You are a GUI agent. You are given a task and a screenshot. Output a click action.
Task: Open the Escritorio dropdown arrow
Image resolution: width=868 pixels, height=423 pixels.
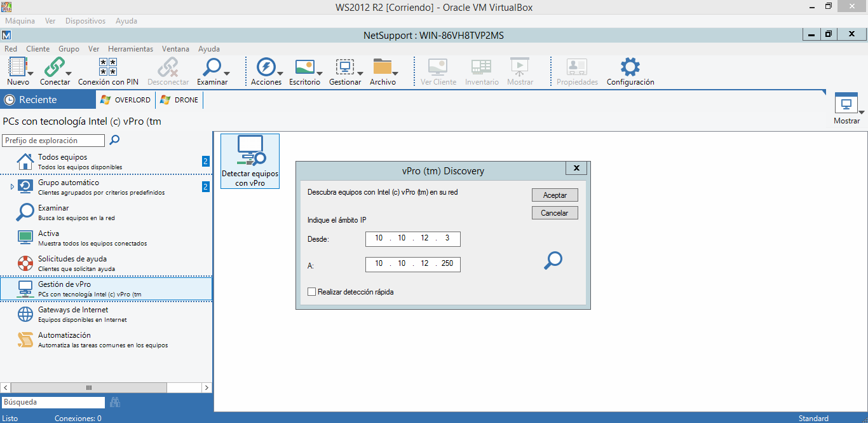[320, 73]
